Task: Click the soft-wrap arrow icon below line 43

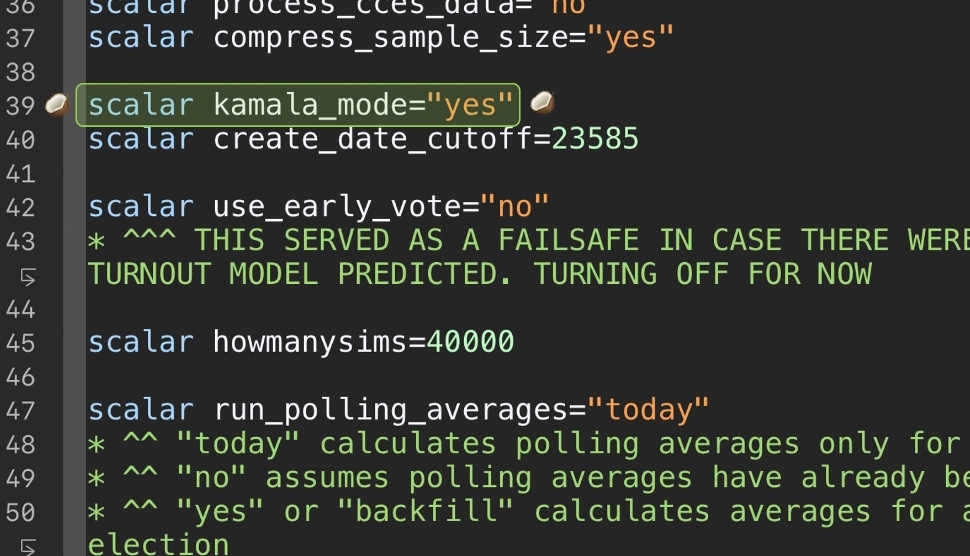Action: click(x=28, y=276)
